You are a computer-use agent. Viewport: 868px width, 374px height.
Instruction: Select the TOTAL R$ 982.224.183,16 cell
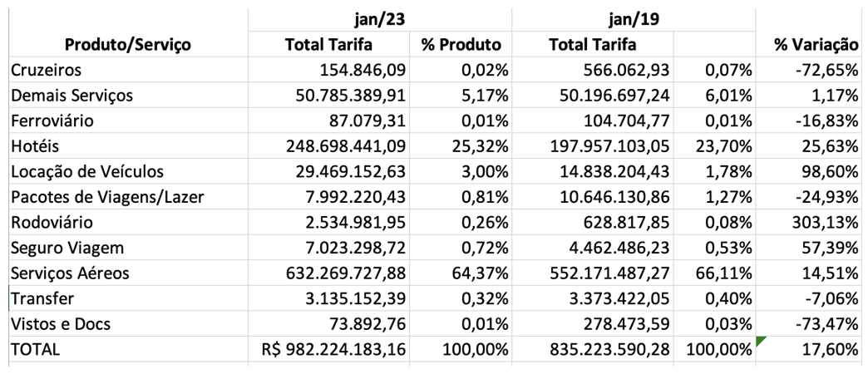(x=328, y=349)
